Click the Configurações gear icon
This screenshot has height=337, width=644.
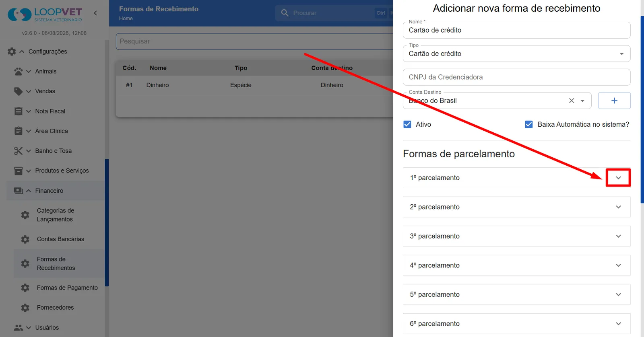click(x=12, y=51)
